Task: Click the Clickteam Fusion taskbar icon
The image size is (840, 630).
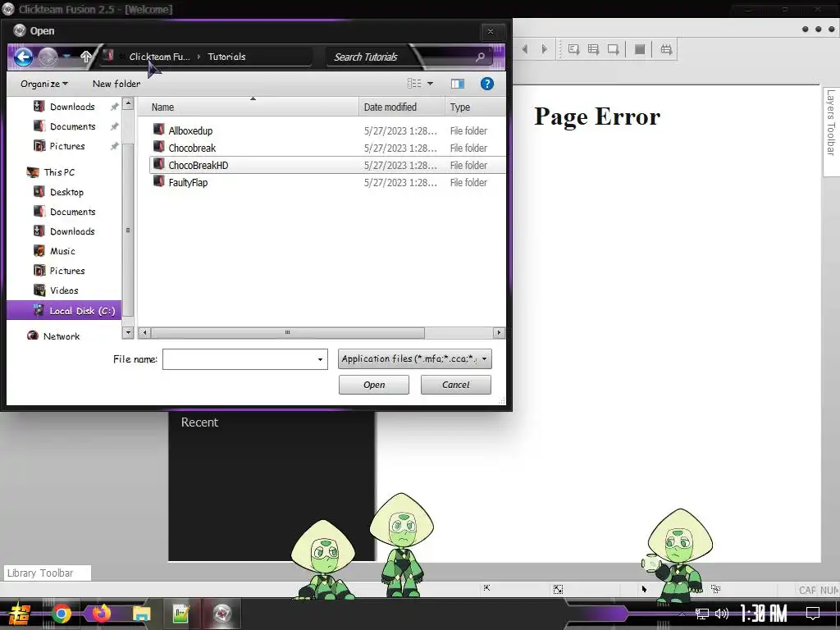Action: (221, 614)
